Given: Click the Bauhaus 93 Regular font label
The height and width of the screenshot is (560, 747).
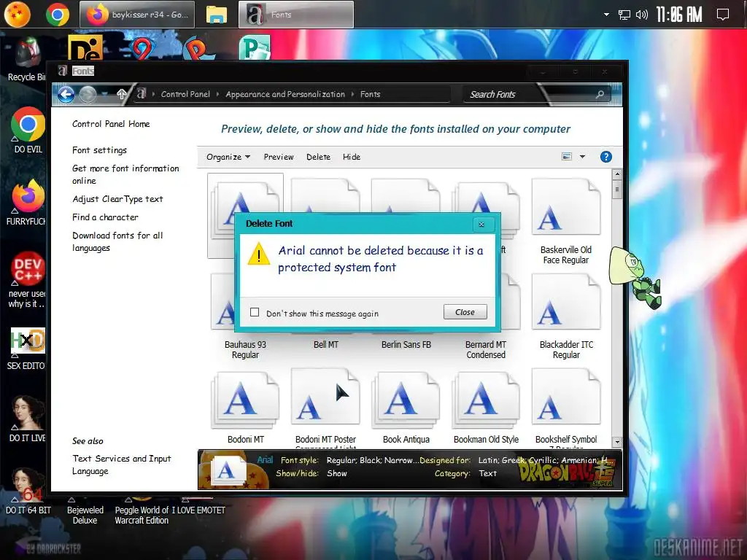Looking at the screenshot, I should coord(245,349).
